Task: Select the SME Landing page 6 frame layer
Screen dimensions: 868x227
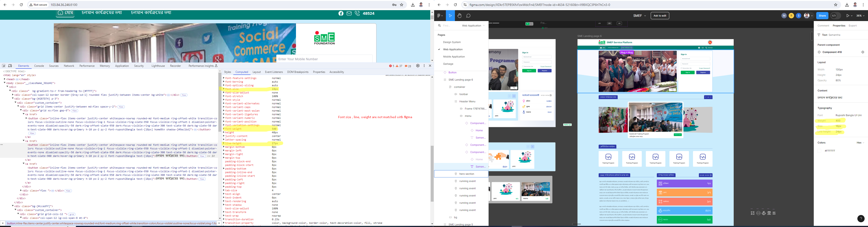Action: [x=461, y=80]
